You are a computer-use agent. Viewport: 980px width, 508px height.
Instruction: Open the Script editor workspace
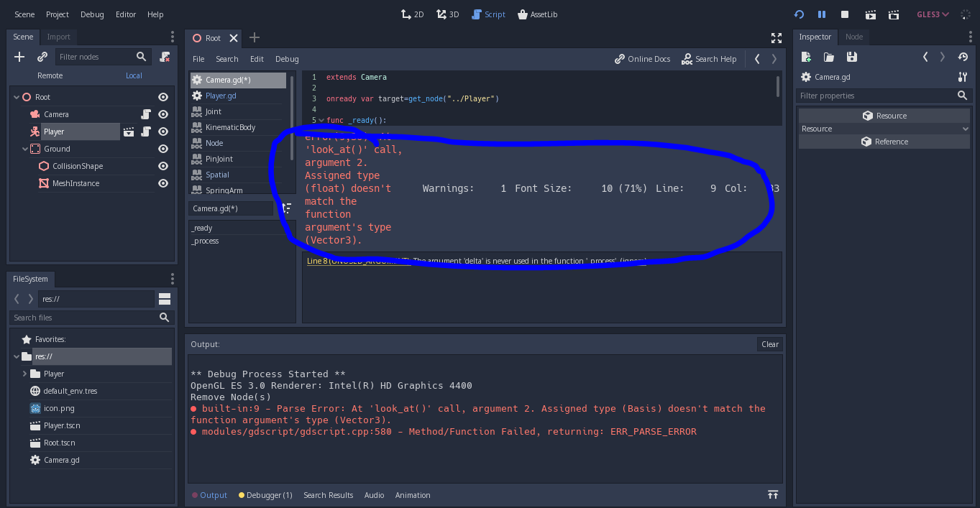click(x=489, y=14)
